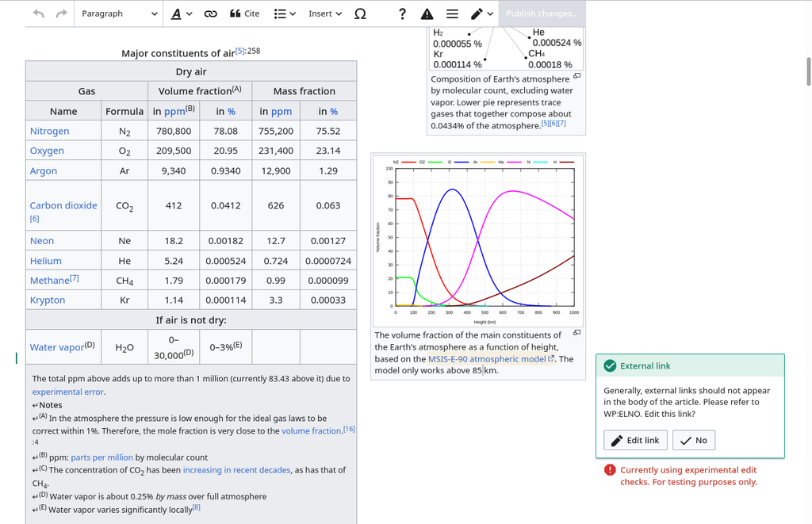This screenshot has width=812, height=524.
Task: Open the volume fraction link in note A
Action: click(311, 430)
